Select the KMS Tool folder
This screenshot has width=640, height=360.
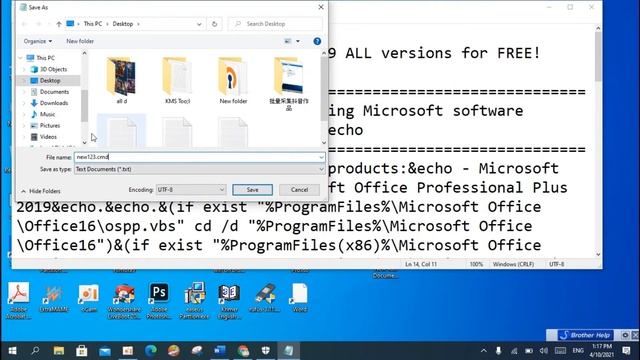177,81
